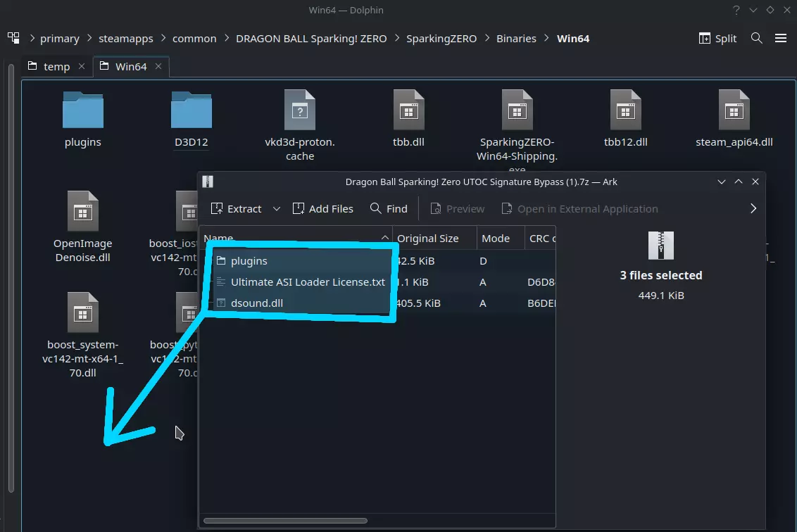Select the steam_api64.dll file
This screenshot has height=532, width=797.
pyautogui.click(x=734, y=110)
